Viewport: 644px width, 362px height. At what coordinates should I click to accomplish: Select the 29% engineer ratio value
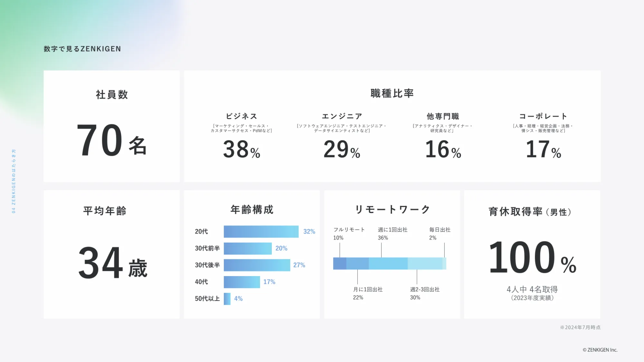pyautogui.click(x=342, y=149)
